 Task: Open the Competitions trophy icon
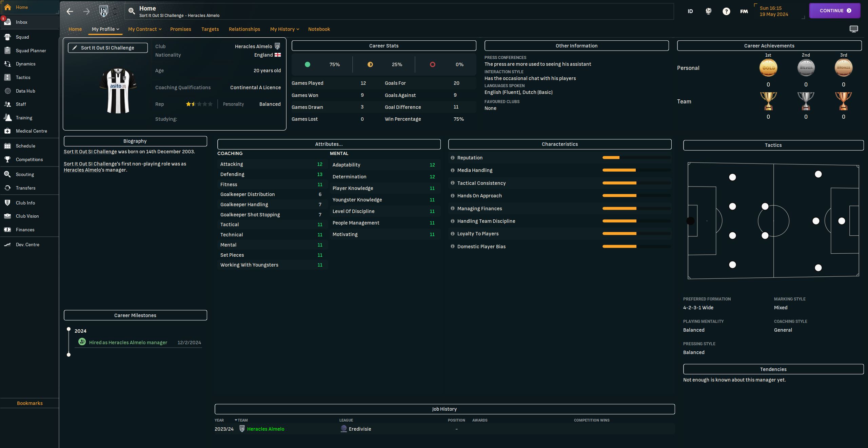7,159
